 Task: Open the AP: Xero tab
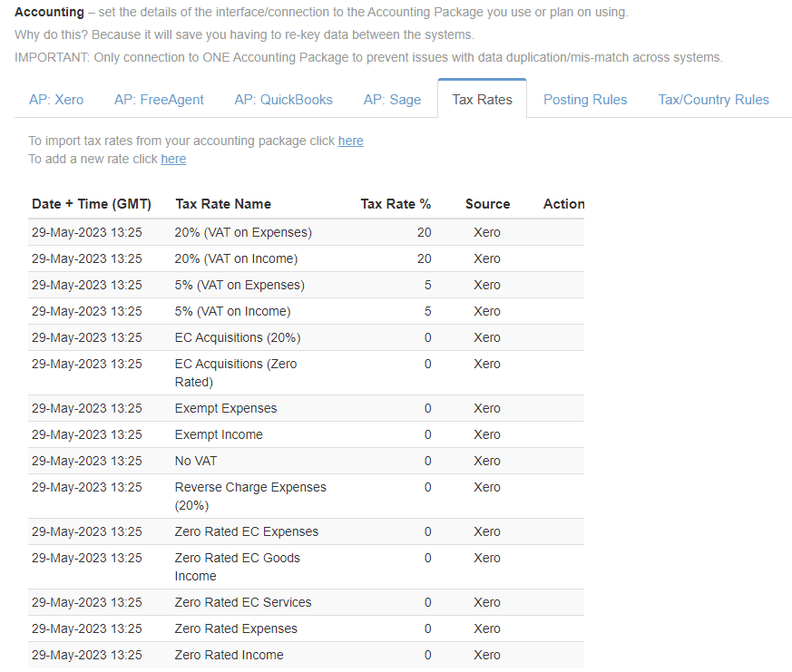click(56, 100)
